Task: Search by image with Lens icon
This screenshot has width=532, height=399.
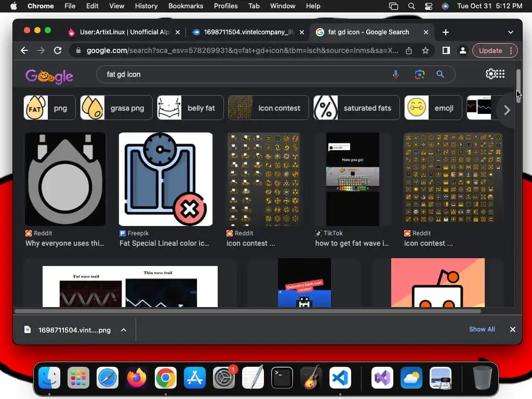Action: [420, 74]
